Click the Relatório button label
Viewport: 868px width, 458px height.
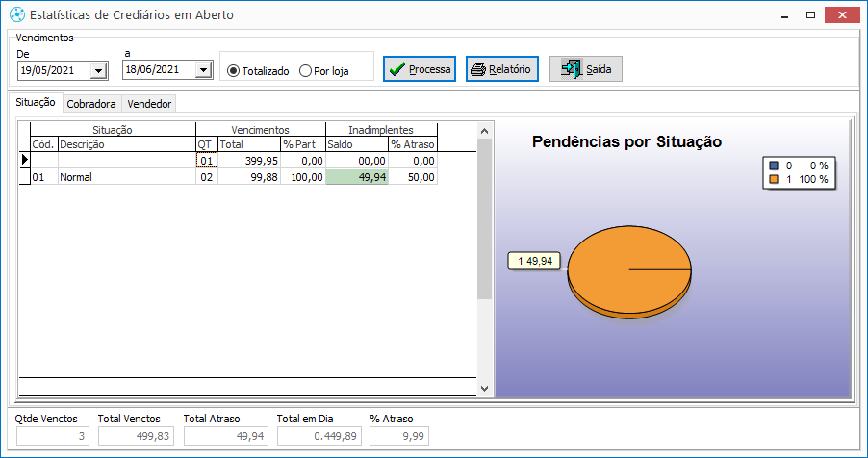pos(509,69)
